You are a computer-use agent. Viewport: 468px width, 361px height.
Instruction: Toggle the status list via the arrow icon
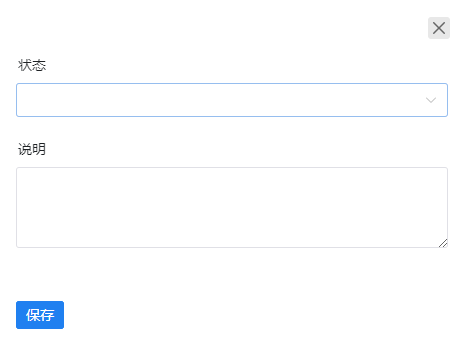pos(431,100)
